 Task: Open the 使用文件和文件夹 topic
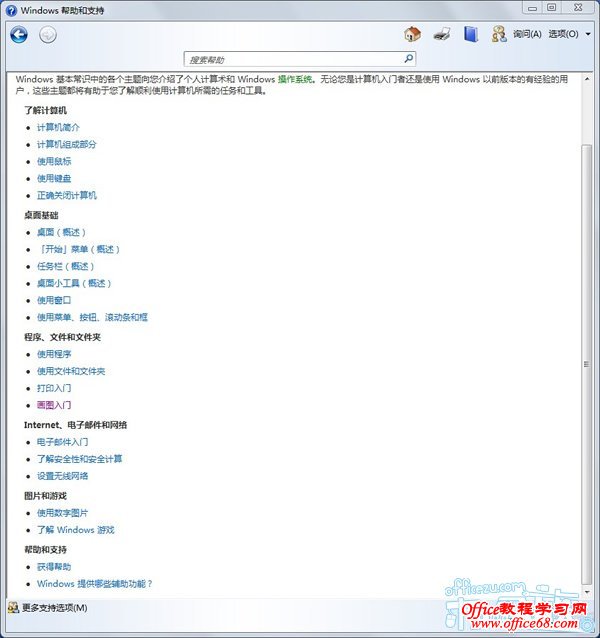71,371
